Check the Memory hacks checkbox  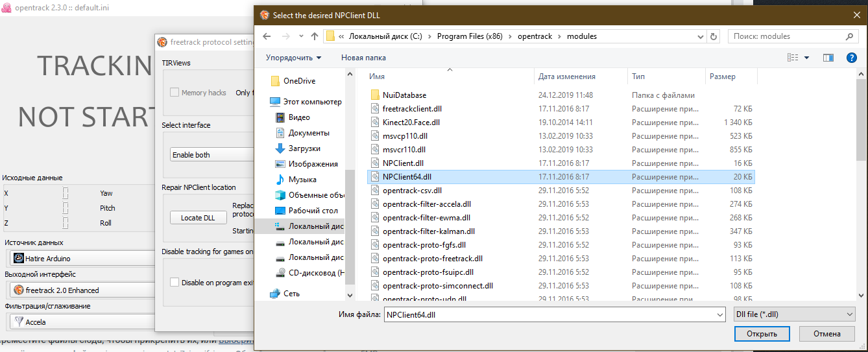(175, 93)
